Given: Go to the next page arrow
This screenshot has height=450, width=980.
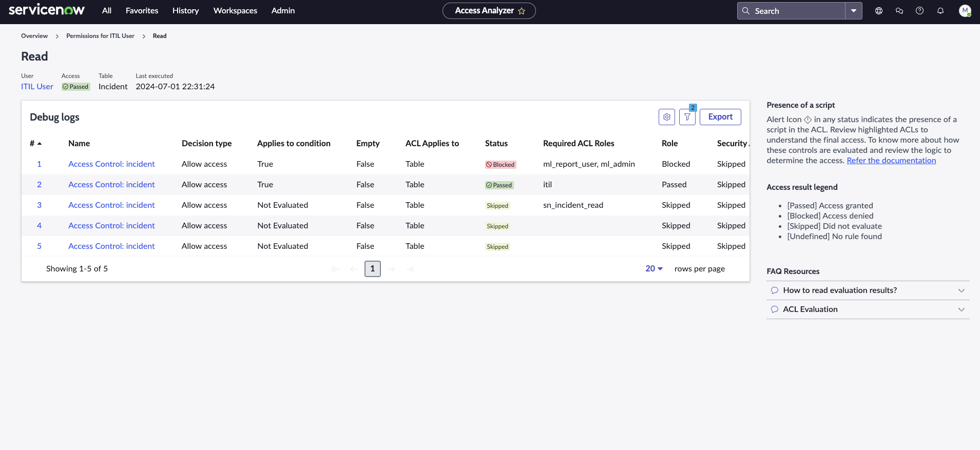Looking at the screenshot, I should [392, 269].
